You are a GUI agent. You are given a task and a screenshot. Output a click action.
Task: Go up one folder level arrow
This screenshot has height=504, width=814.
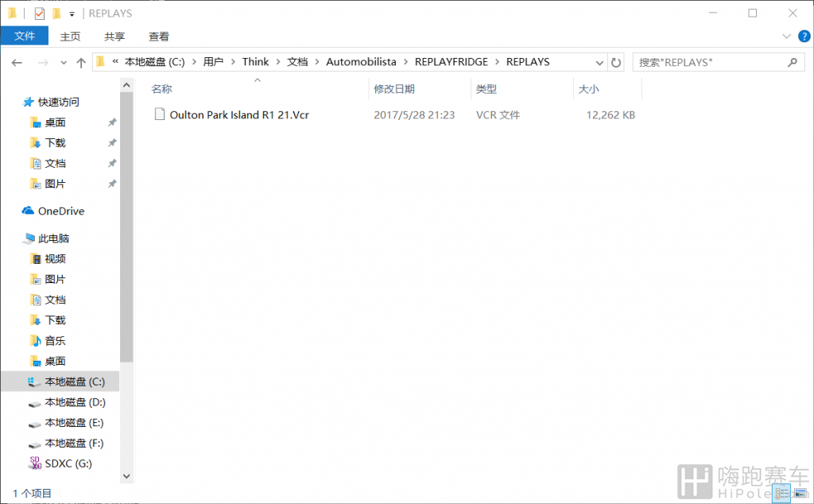[81, 62]
